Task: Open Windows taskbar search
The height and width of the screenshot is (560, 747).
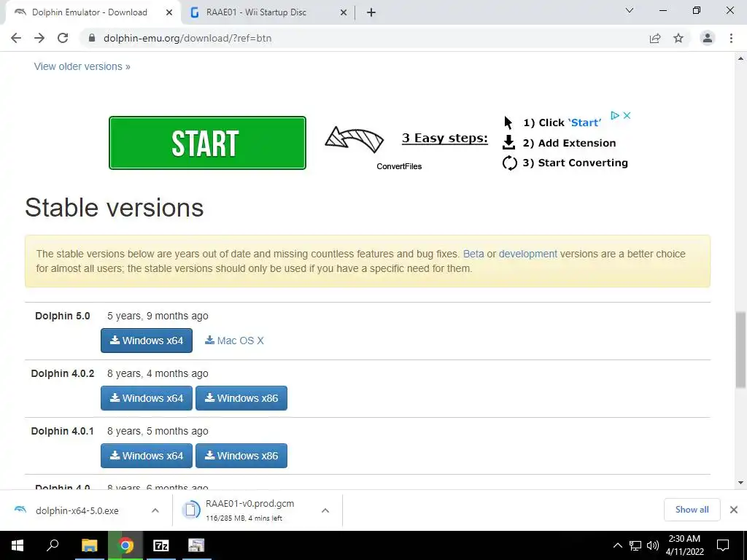Action: 53,545
